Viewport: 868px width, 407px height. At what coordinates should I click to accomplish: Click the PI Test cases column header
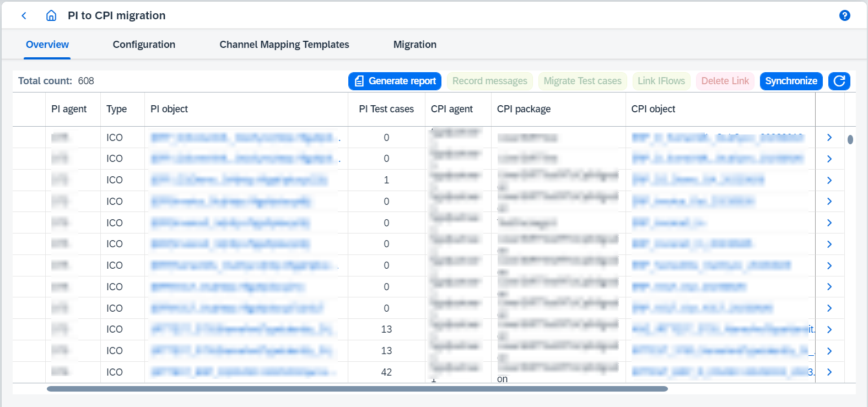[x=386, y=109]
